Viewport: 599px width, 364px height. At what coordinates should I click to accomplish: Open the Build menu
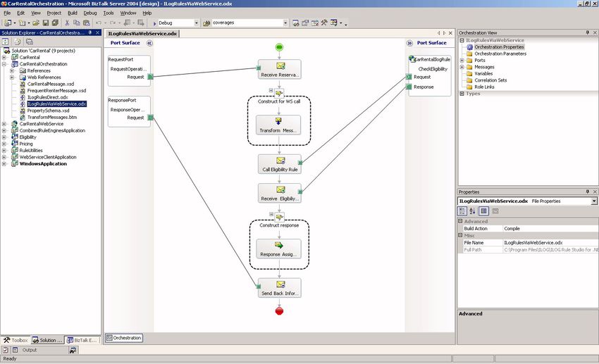(72, 13)
